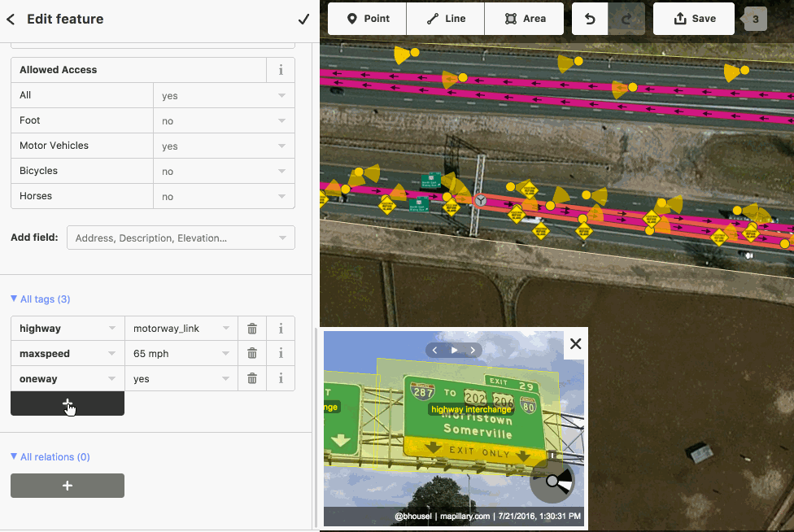Delete the highway tag with the trash icon
The width and height of the screenshot is (794, 532).
tap(251, 328)
